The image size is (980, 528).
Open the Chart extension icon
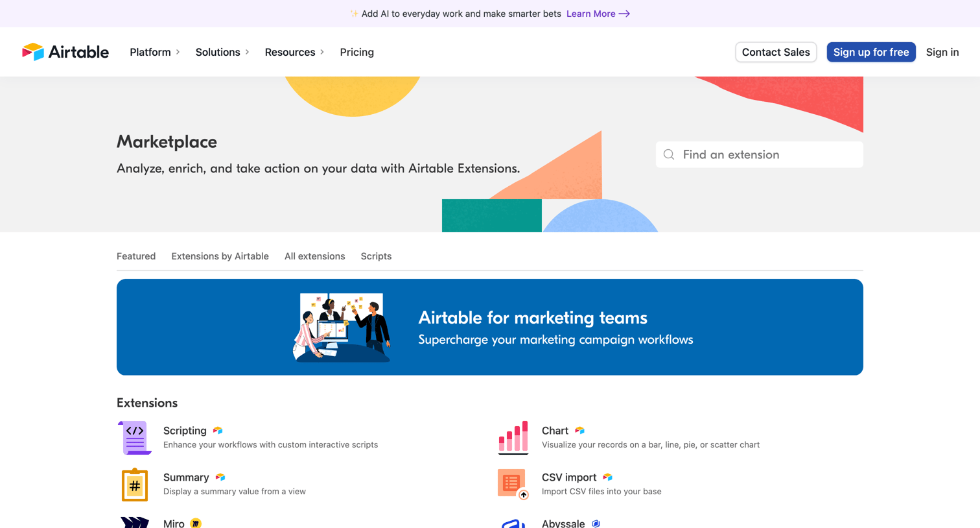click(513, 438)
